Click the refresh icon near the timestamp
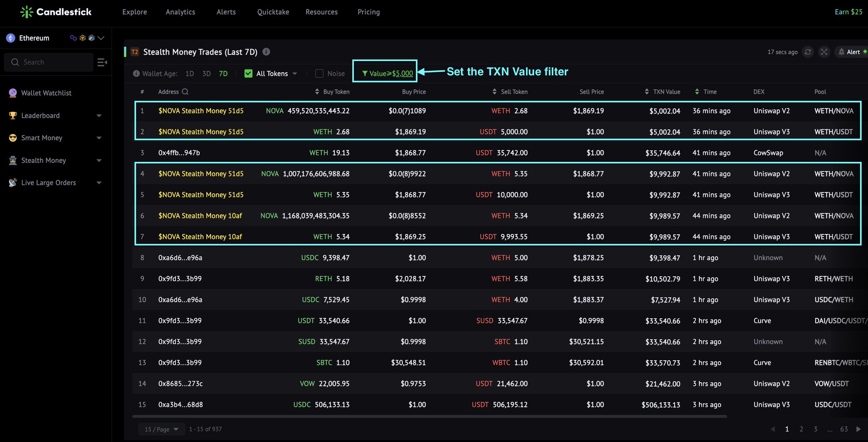 [808, 52]
